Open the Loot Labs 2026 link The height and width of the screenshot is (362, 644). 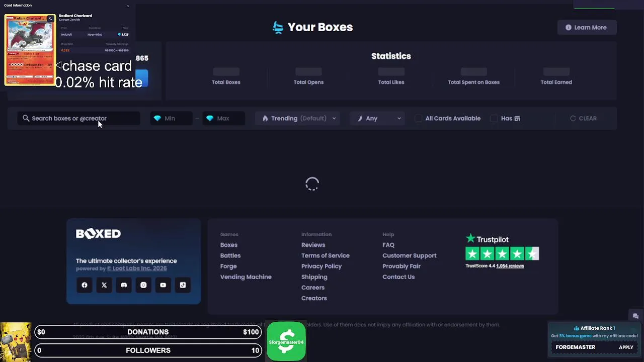[137, 268]
